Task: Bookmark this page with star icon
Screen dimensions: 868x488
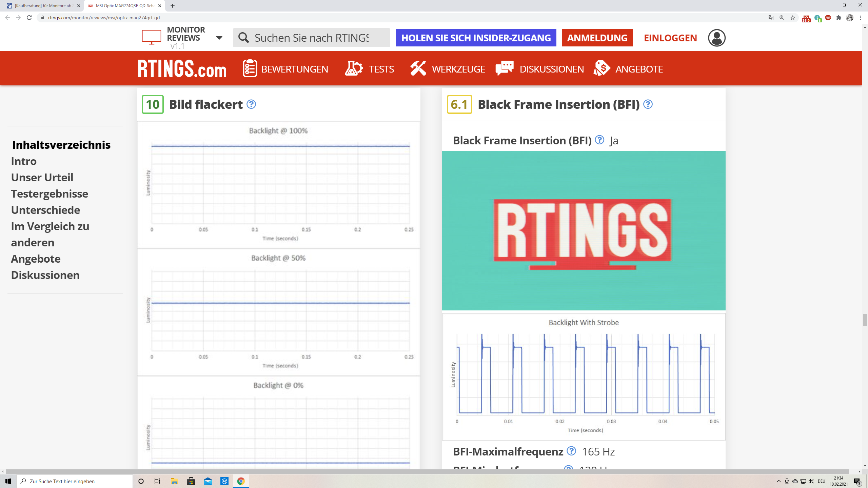Action: (793, 18)
